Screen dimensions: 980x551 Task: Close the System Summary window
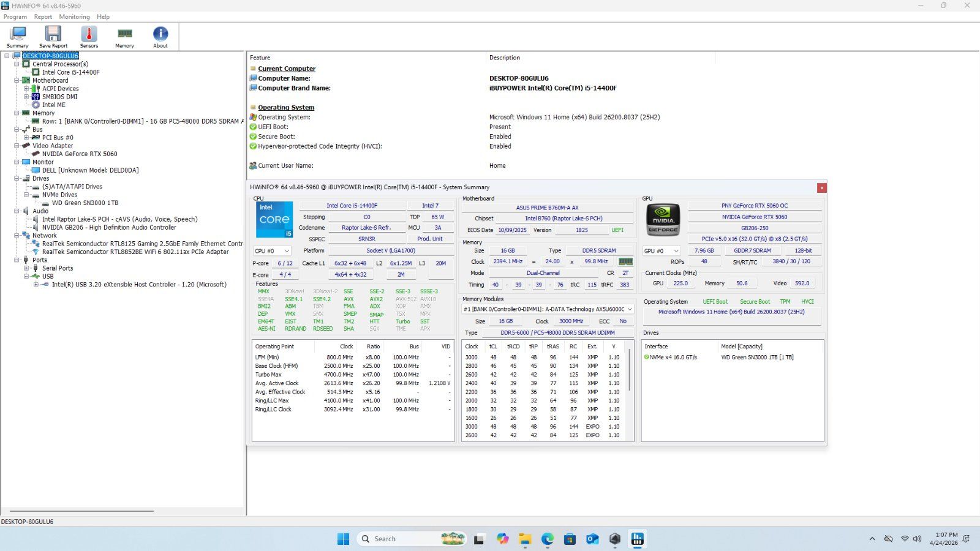pos(821,188)
